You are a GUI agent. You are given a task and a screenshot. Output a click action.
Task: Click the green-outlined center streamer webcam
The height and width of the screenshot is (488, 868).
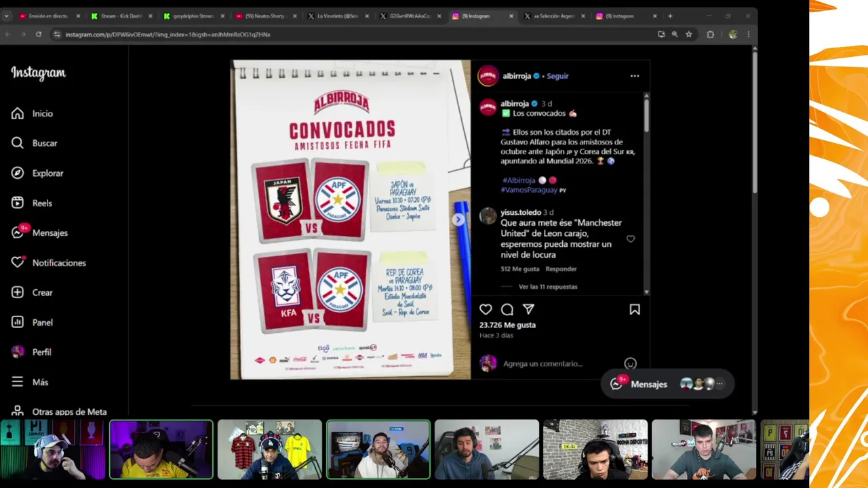pyautogui.click(x=378, y=449)
